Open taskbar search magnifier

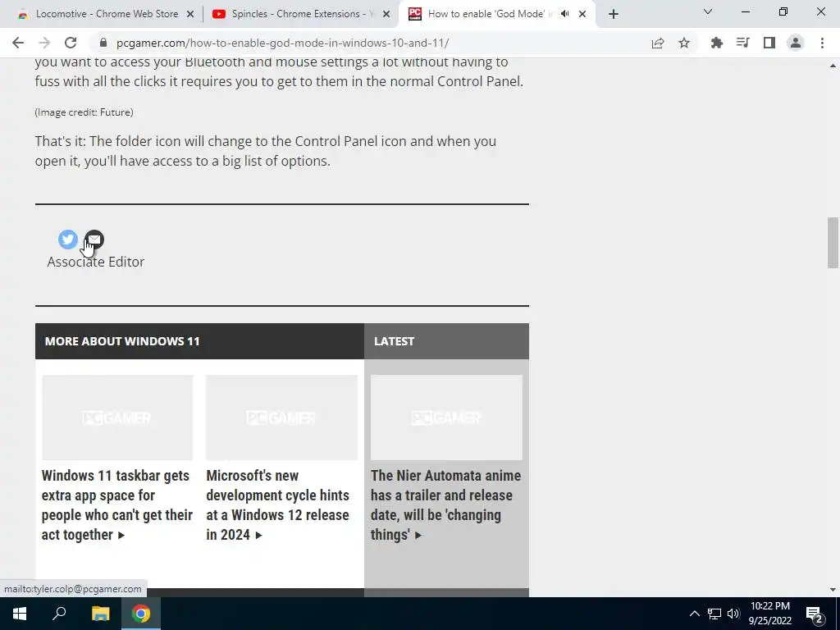(x=59, y=614)
